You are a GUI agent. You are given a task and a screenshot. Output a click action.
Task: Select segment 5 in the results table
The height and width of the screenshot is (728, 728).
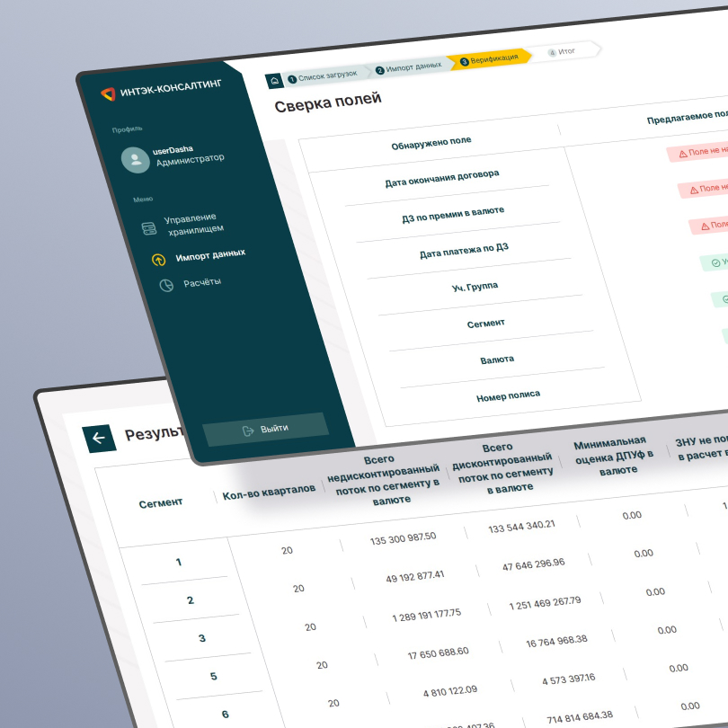[214, 677]
